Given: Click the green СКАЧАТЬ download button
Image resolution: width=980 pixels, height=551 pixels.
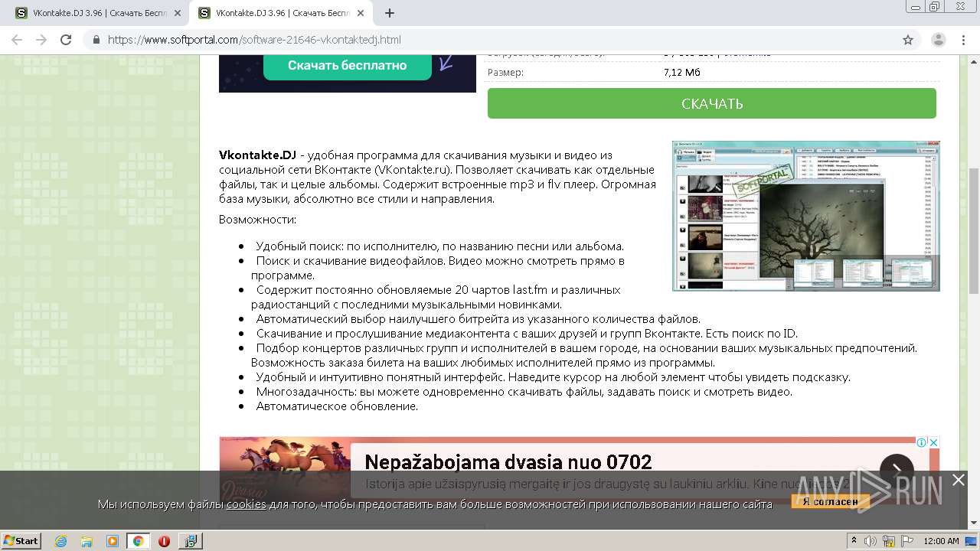Looking at the screenshot, I should click(712, 103).
